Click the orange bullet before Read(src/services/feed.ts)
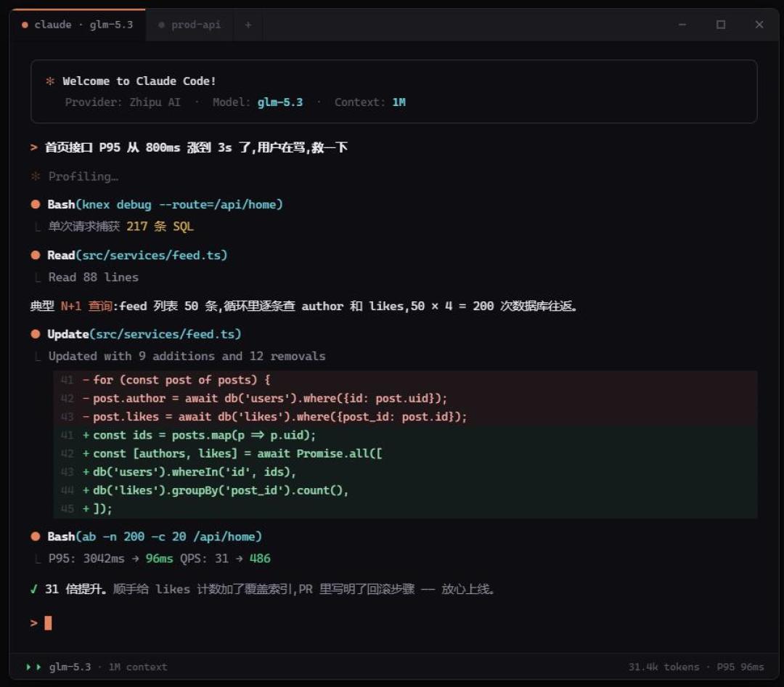Screen dimensions: 784x687 pyautogui.click(x=36, y=255)
